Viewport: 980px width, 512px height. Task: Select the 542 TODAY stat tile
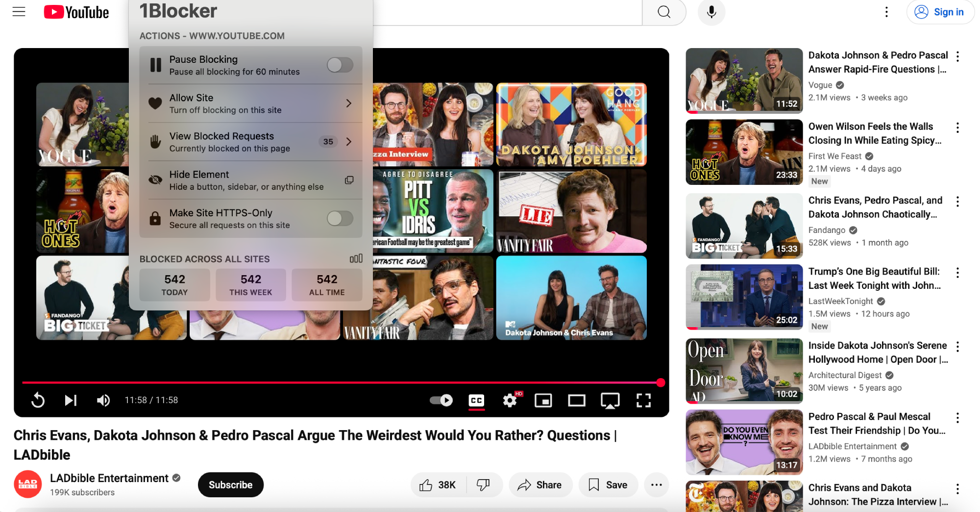[x=174, y=284]
